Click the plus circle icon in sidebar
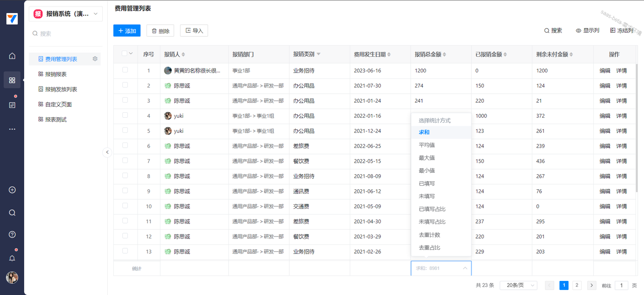Screen dimensions: 644x295 point(12,190)
